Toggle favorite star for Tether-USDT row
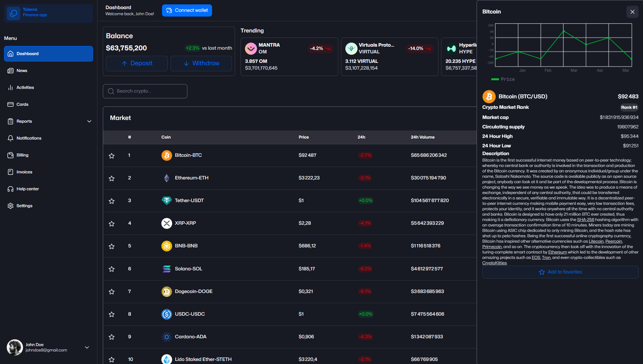 click(x=112, y=201)
